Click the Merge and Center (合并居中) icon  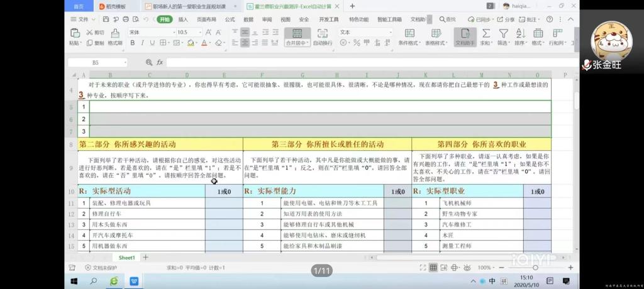point(297,35)
